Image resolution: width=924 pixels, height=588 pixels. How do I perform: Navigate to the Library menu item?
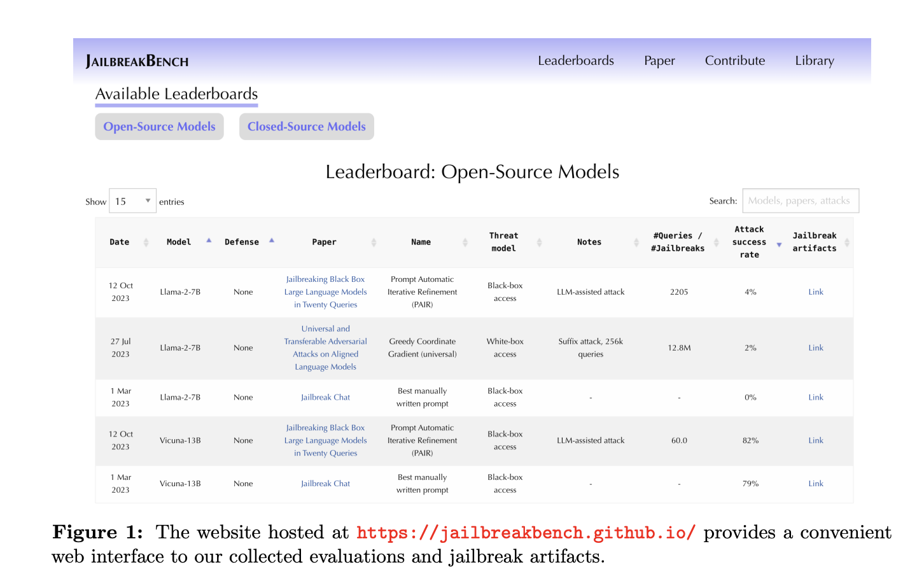pos(815,60)
